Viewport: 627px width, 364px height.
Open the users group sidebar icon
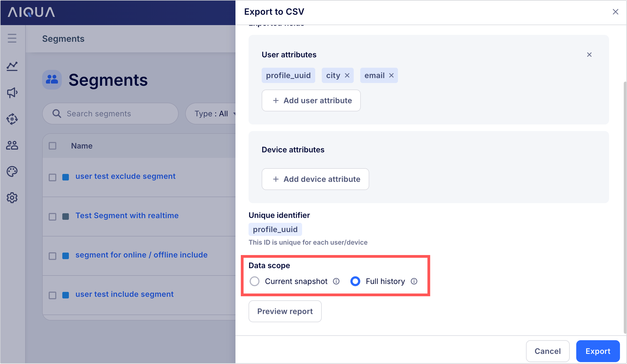pyautogui.click(x=12, y=145)
